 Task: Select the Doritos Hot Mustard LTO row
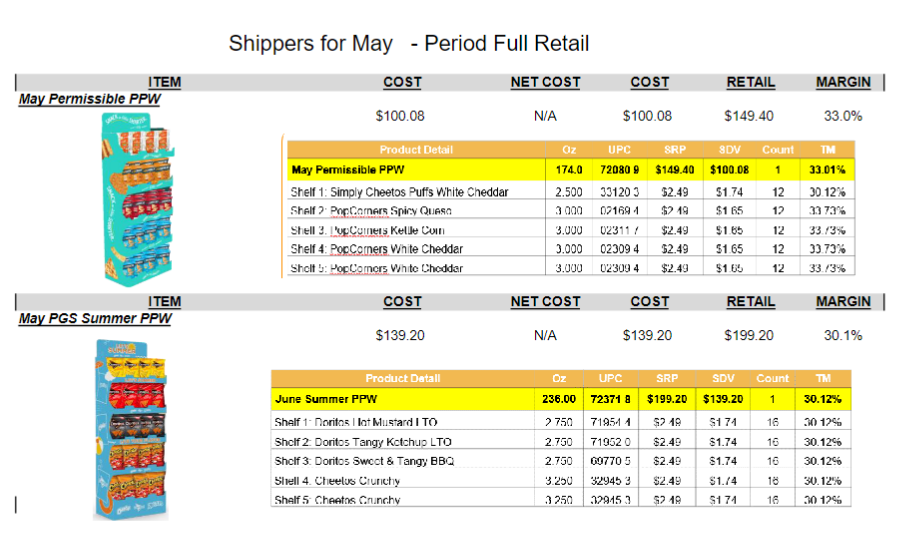tap(561, 421)
